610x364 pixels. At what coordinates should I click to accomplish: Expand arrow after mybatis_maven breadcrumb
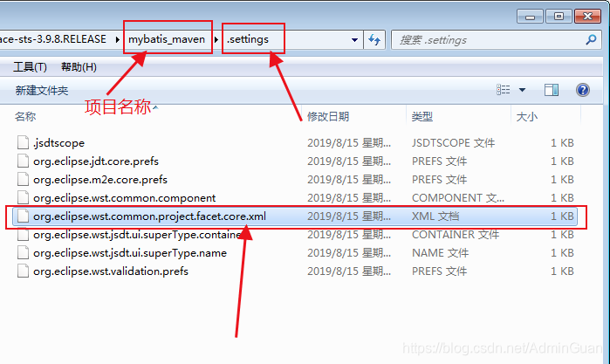(x=216, y=39)
